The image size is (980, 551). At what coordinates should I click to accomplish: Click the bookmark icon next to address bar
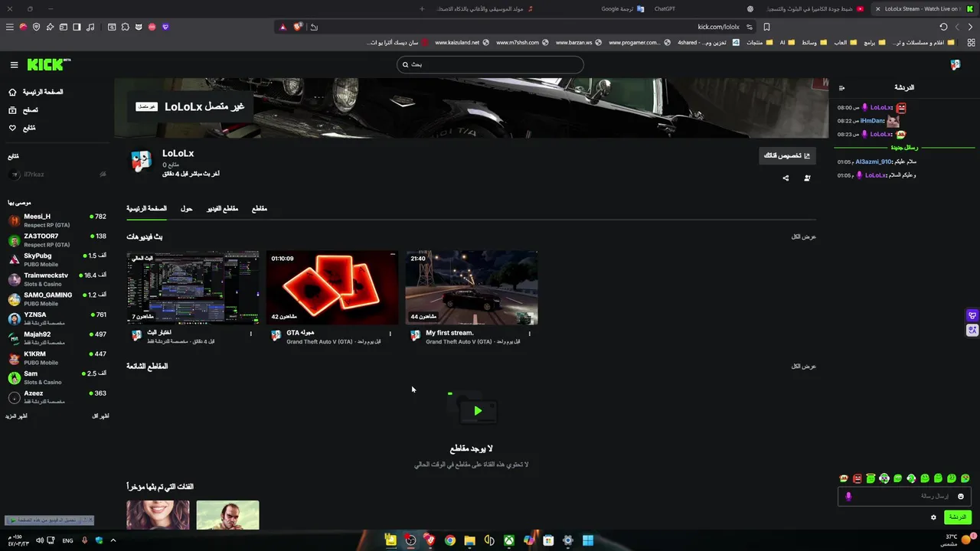point(766,27)
